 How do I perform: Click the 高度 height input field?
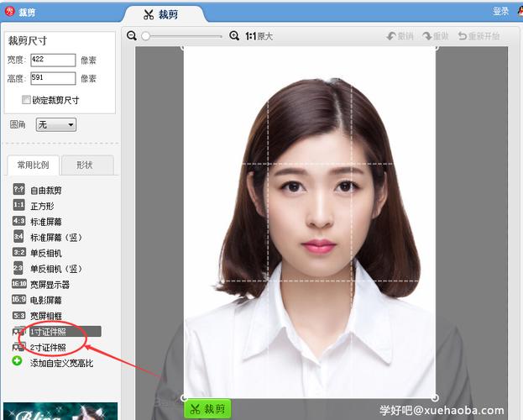tap(53, 78)
